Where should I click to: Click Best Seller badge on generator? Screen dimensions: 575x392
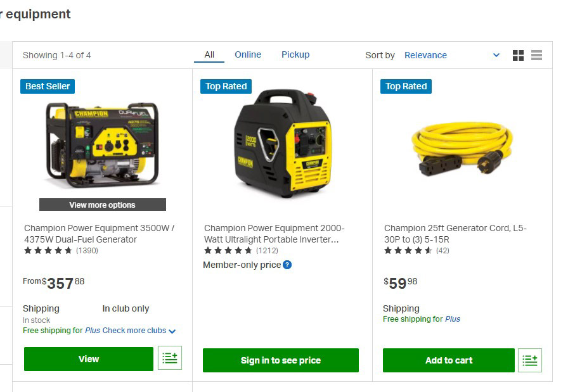(x=48, y=87)
